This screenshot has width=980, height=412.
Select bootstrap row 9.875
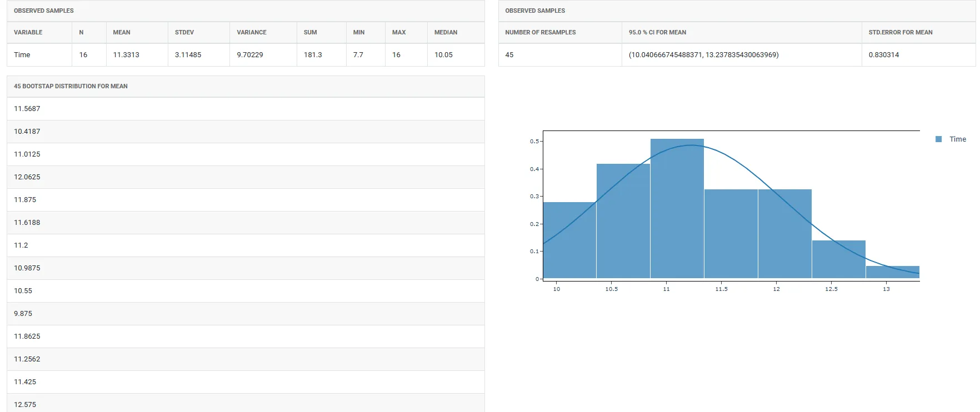(246, 314)
